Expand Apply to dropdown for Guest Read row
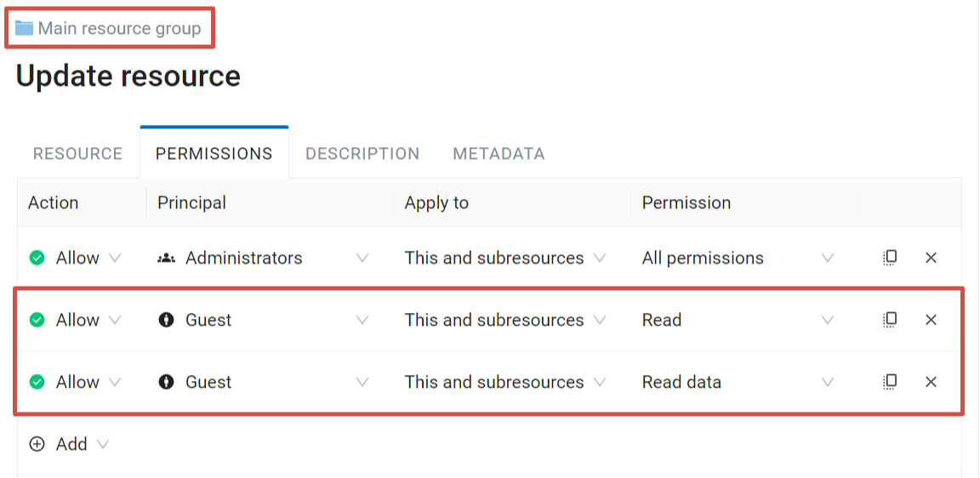Screen dimensions: 980x478 coord(505,320)
